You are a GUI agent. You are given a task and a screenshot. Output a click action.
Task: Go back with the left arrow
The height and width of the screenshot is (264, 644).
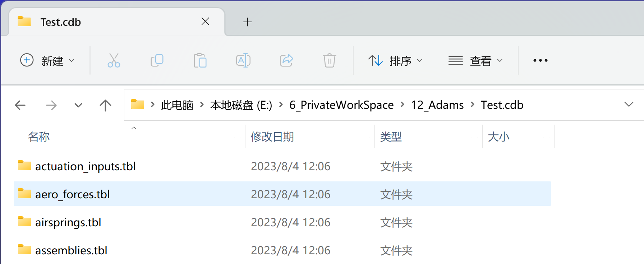20,105
